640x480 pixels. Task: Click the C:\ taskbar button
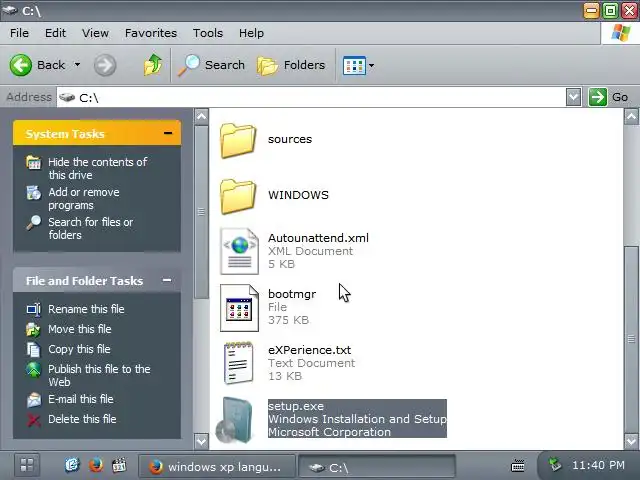coord(377,467)
